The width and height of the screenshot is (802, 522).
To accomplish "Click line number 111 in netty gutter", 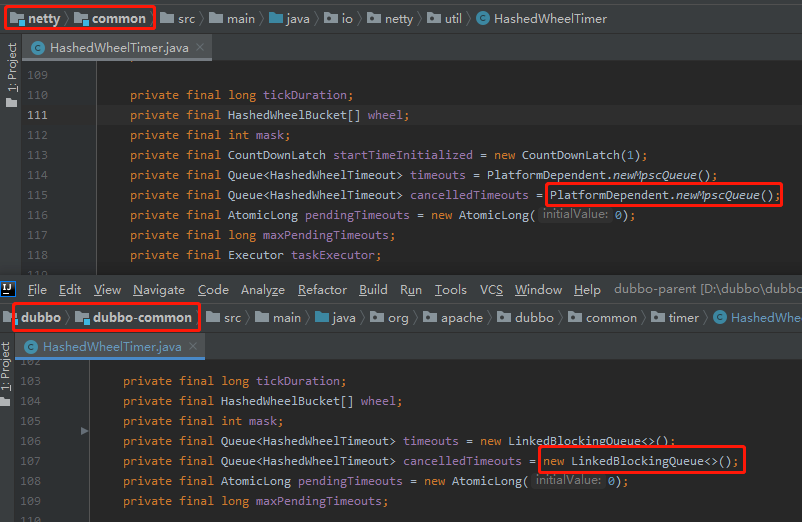I will point(37,115).
